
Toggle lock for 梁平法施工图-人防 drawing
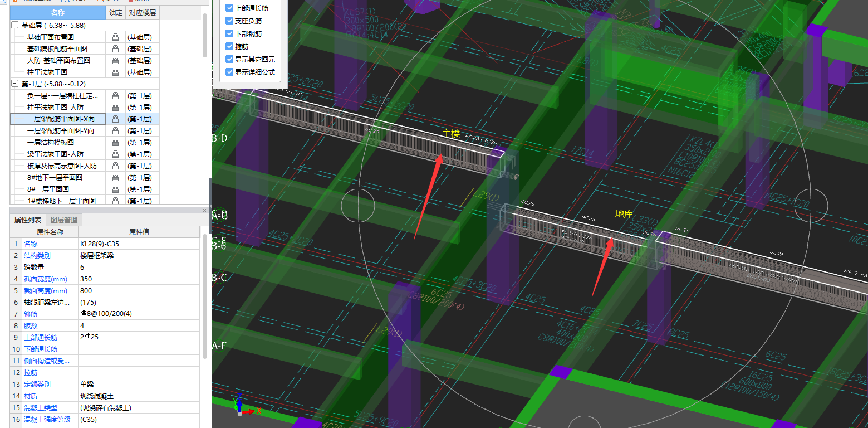pyautogui.click(x=115, y=154)
